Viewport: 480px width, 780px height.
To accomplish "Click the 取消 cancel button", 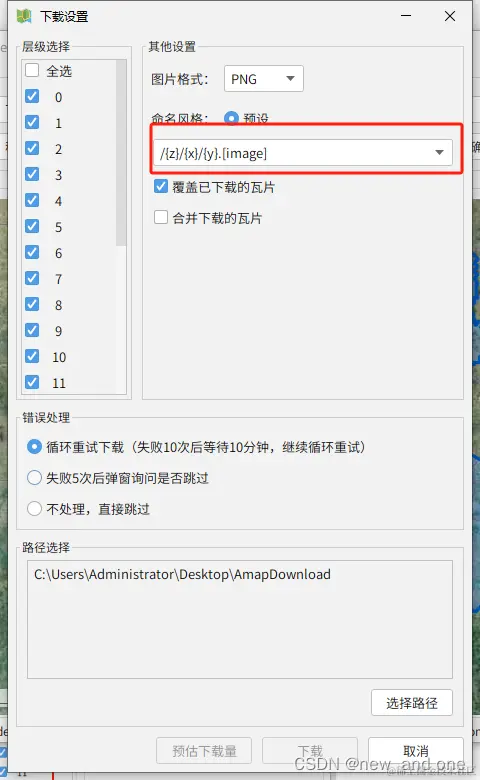I will coord(416,750).
